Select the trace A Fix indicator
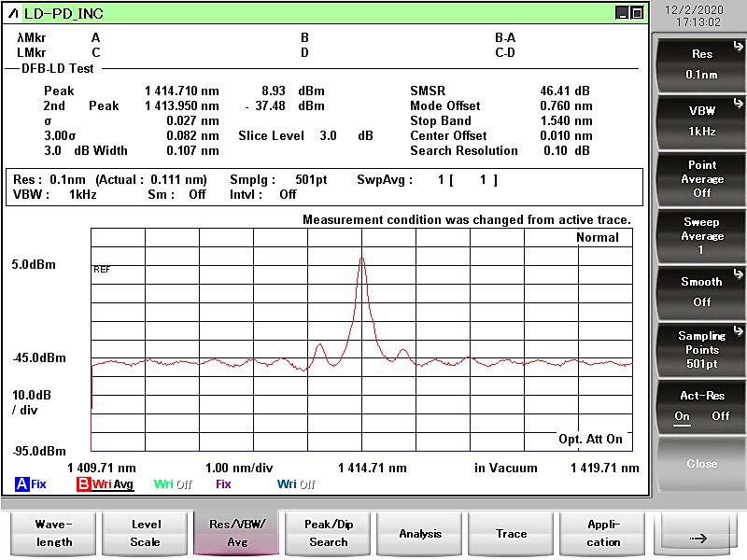This screenshot has width=747, height=560. pyautogui.click(x=31, y=484)
